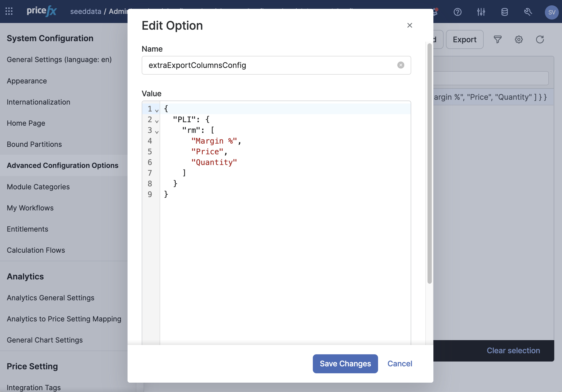Open the apps grid launcher icon
562x392 pixels.
click(9, 11)
